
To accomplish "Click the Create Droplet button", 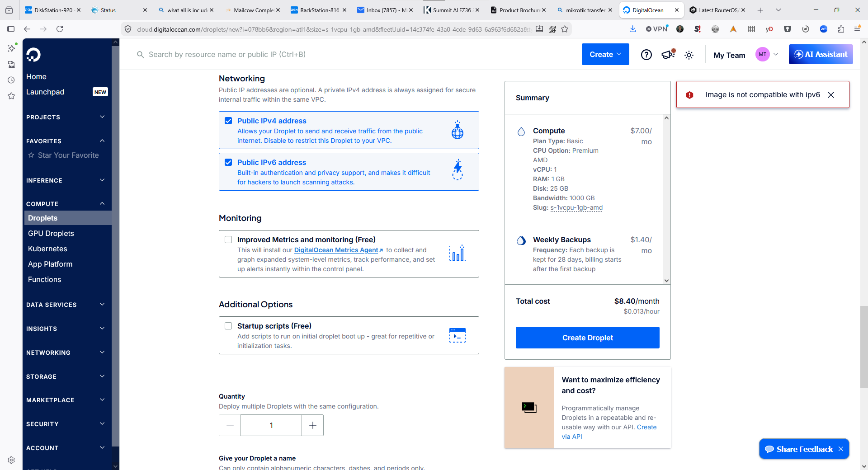I will [x=588, y=338].
